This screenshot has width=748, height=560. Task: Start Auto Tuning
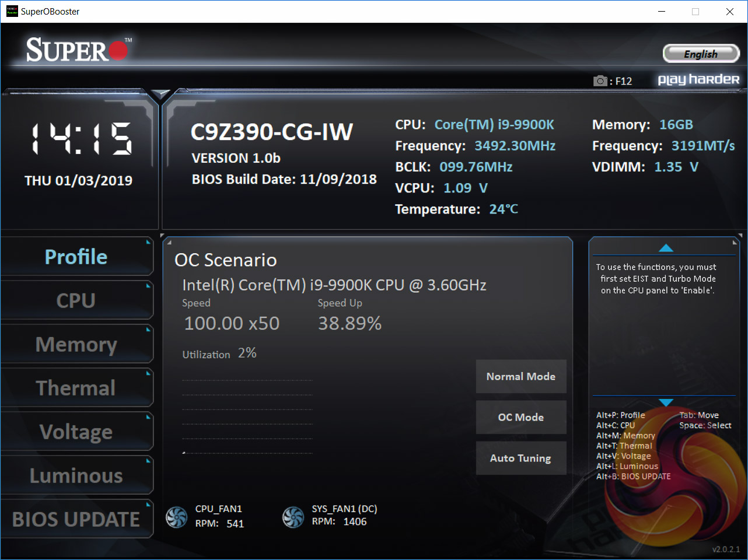(521, 458)
